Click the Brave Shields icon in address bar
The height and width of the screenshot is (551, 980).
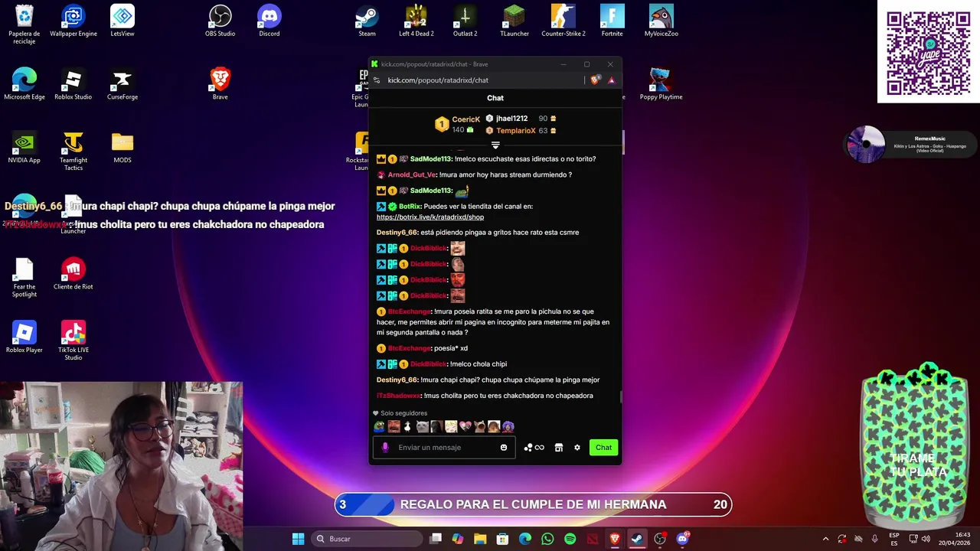point(596,80)
